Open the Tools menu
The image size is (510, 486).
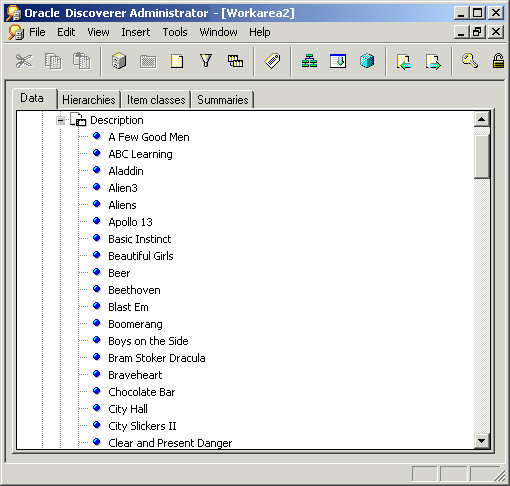[x=175, y=32]
